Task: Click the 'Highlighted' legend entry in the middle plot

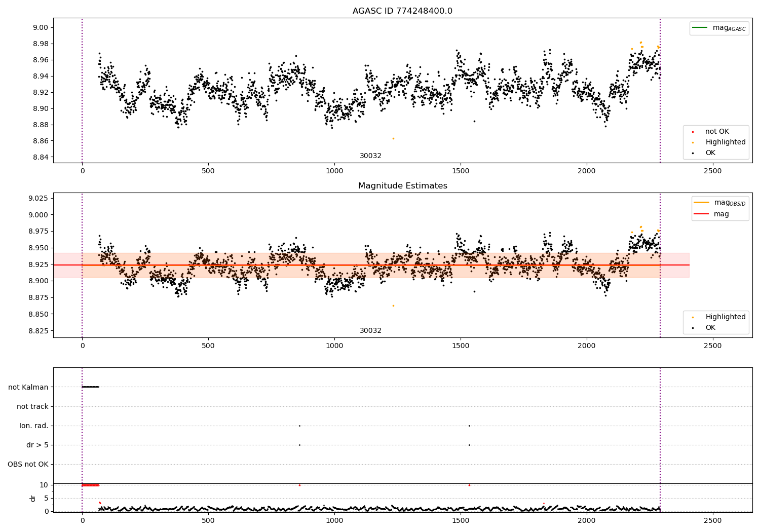Action: click(726, 317)
